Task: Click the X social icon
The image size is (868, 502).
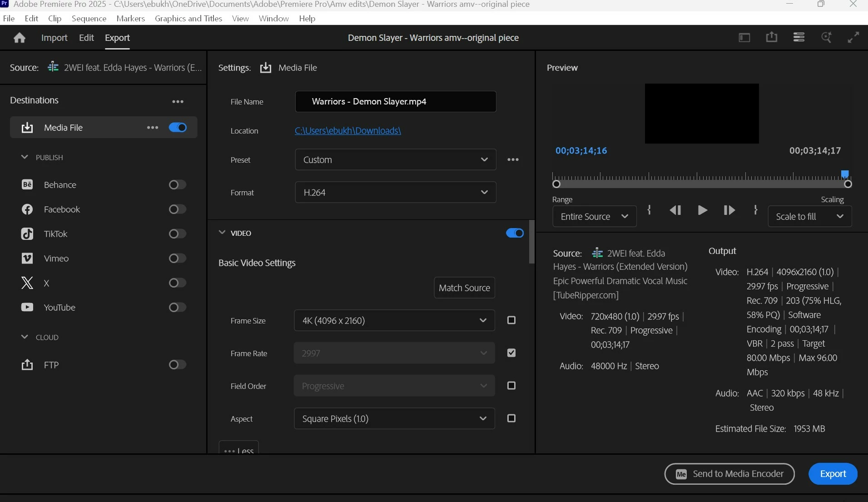Action: click(27, 283)
